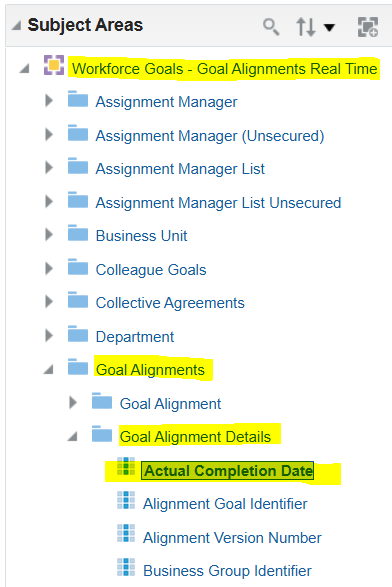Screen dimensions: 392x587
Task: Select Assignment Manager List Unsecured folder
Action: click(x=218, y=203)
